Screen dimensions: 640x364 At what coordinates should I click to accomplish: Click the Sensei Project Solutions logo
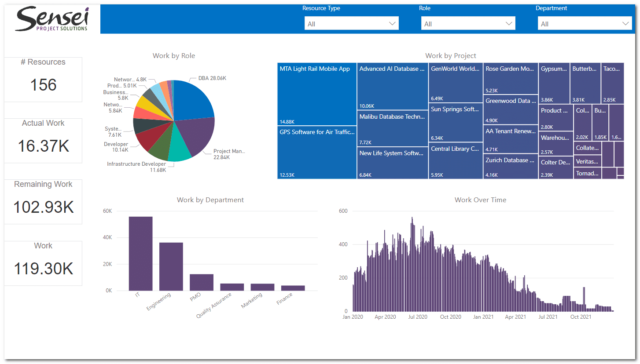(52, 19)
